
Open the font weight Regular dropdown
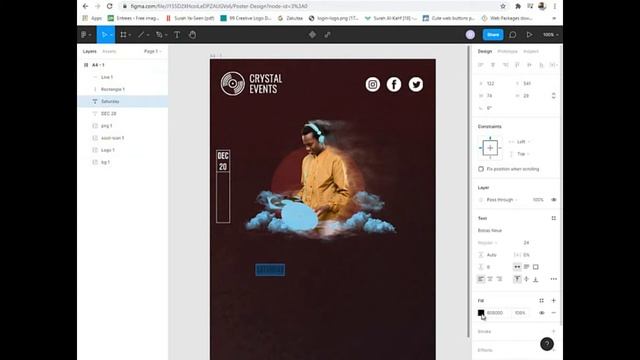[487, 242]
